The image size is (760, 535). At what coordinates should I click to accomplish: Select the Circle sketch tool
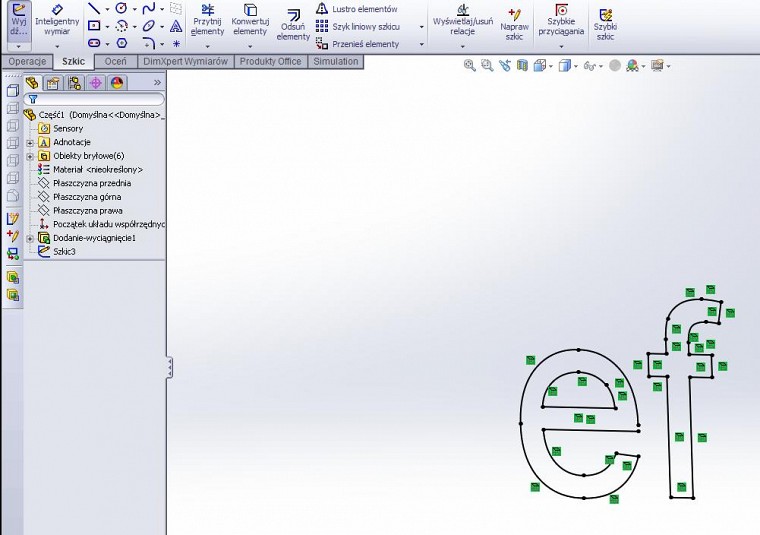pos(121,8)
